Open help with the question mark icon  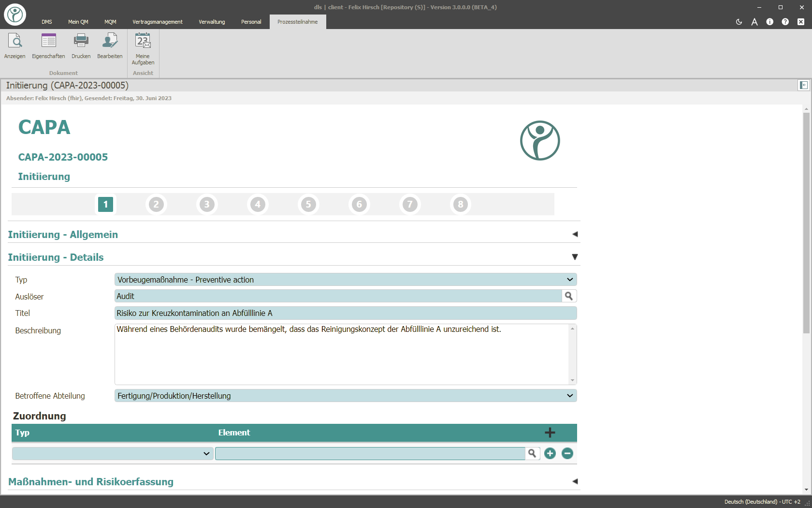785,22
